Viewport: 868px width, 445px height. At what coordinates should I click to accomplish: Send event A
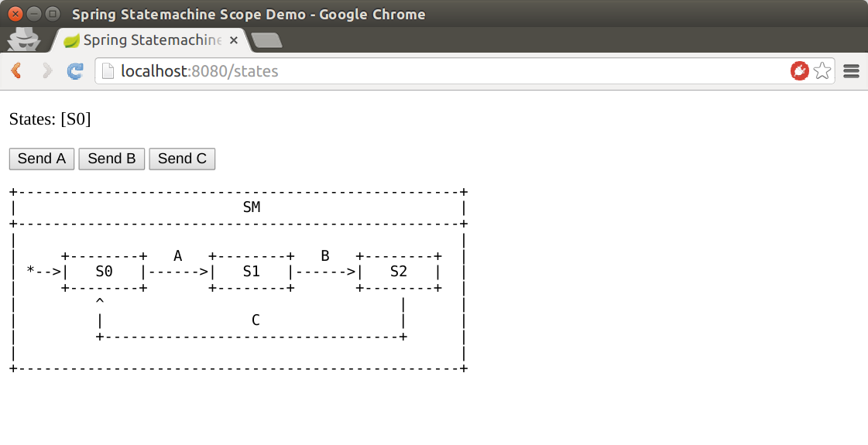42,159
